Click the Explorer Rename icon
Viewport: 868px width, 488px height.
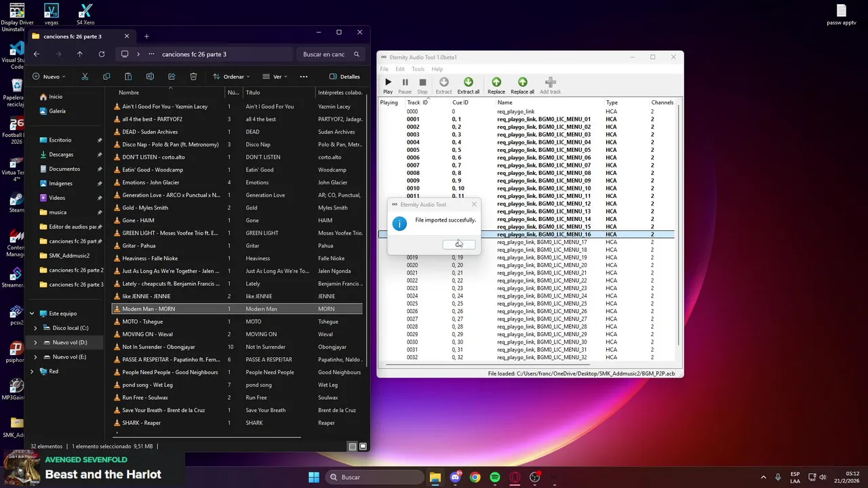tap(150, 77)
